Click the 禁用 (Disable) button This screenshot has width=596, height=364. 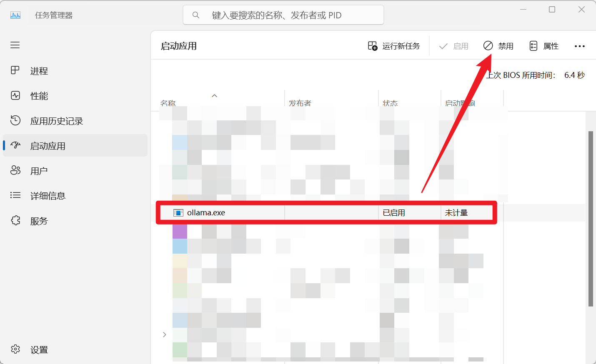(x=498, y=46)
